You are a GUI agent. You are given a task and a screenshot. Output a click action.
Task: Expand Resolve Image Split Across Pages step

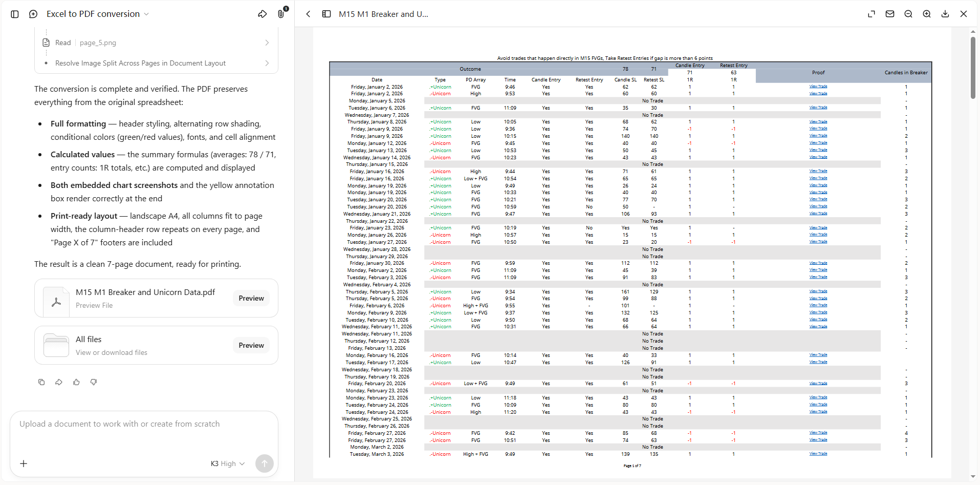coord(157,63)
